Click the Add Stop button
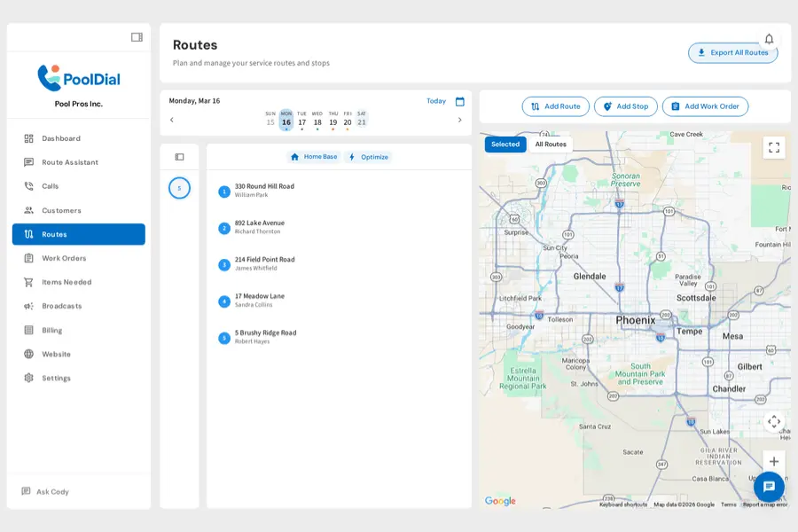The image size is (798, 532). click(x=625, y=106)
